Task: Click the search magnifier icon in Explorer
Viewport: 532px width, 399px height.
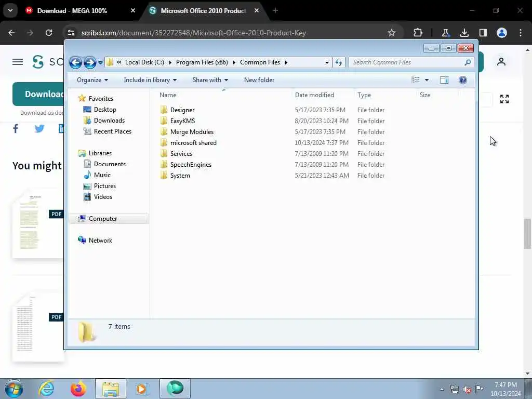Action: point(468,62)
